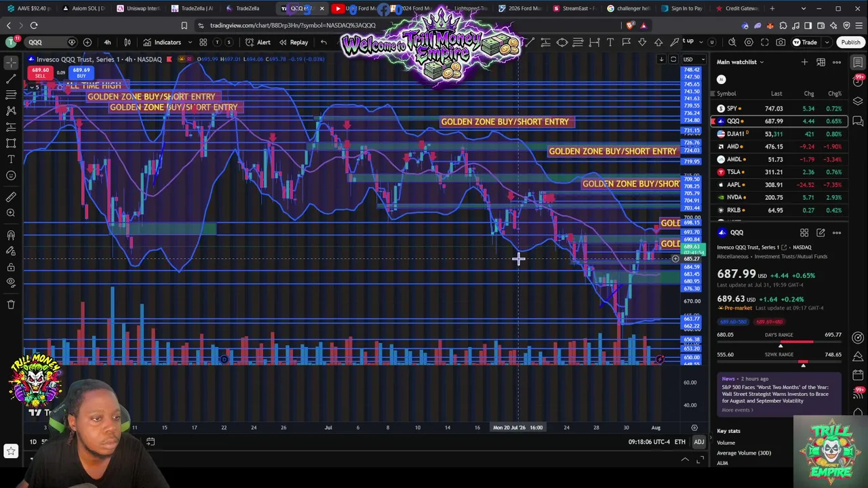Open the Alert creation button
The width and height of the screenshot is (868, 488).
pos(258,42)
